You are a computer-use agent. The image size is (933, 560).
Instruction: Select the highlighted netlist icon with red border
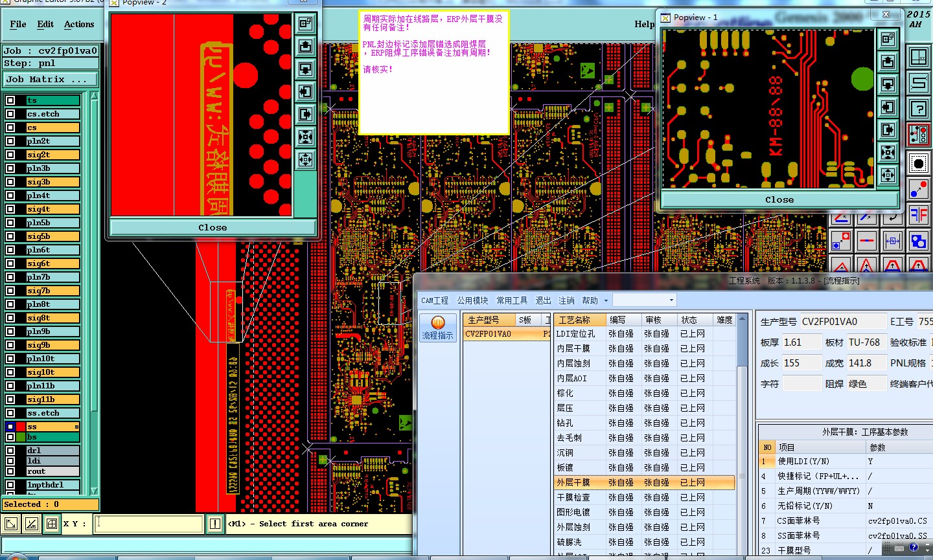click(919, 135)
